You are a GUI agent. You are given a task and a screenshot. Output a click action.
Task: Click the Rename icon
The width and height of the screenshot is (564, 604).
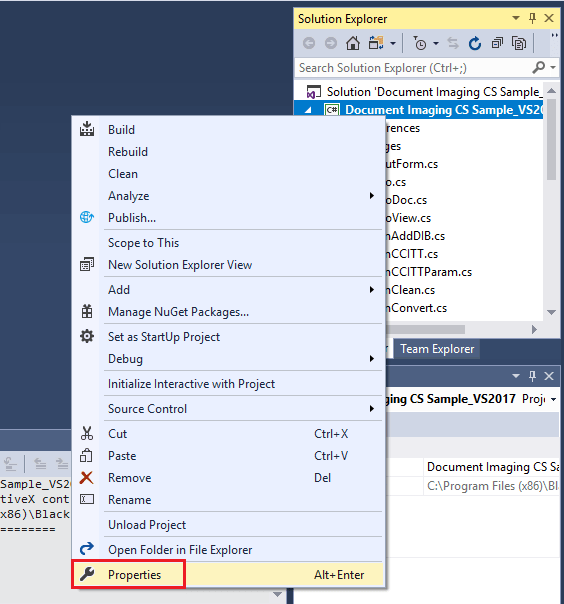pyautogui.click(x=87, y=499)
